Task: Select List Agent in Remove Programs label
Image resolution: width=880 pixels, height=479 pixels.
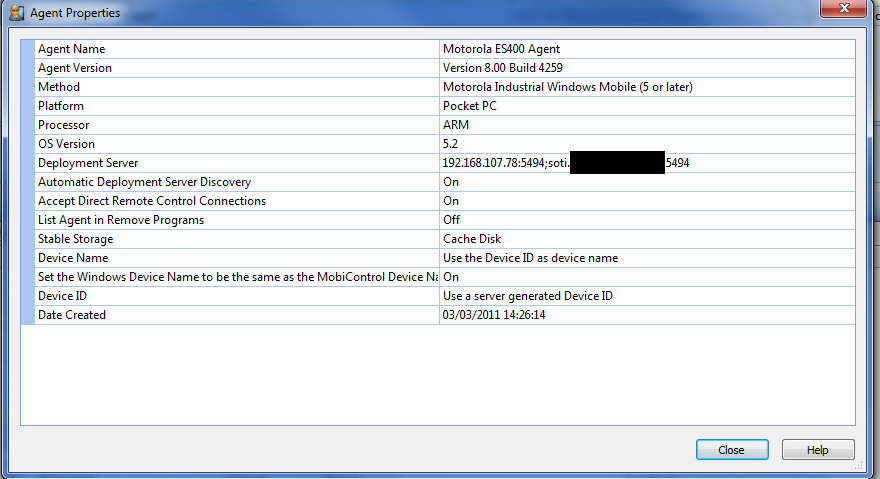Action: 121,220
